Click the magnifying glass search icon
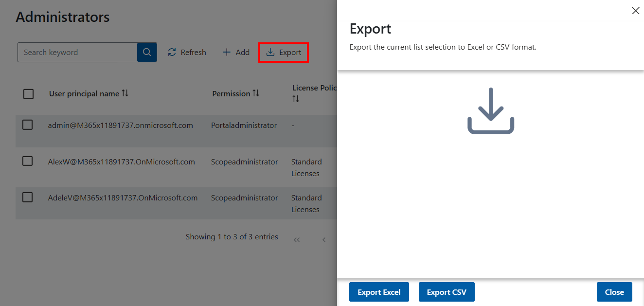 [x=147, y=53]
